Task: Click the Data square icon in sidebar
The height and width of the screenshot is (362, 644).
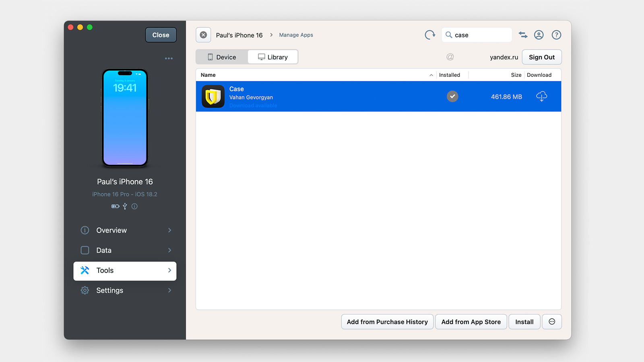Action: point(85,250)
